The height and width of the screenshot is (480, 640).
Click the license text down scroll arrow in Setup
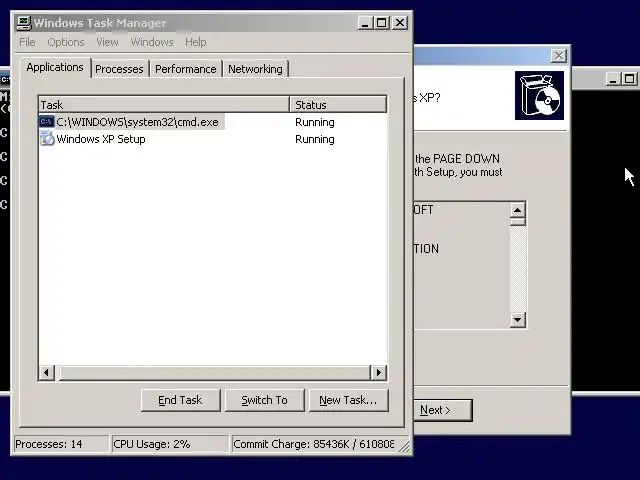pyautogui.click(x=518, y=320)
